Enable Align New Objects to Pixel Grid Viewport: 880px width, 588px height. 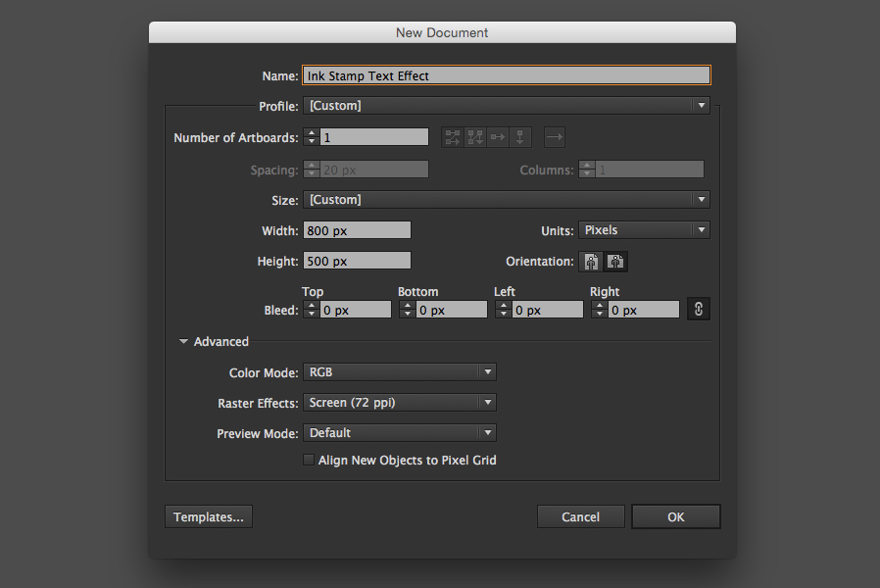point(309,459)
